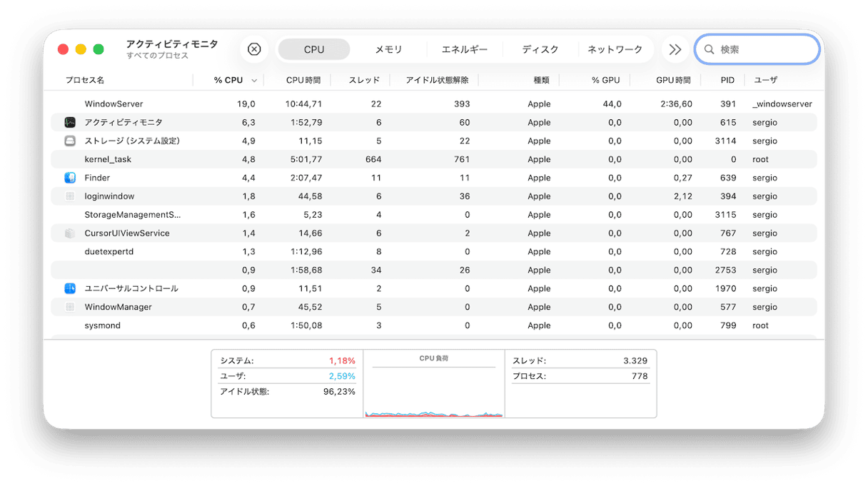The height and width of the screenshot is (486, 868).
Task: Switch to the メモリ tab
Action: tap(389, 49)
